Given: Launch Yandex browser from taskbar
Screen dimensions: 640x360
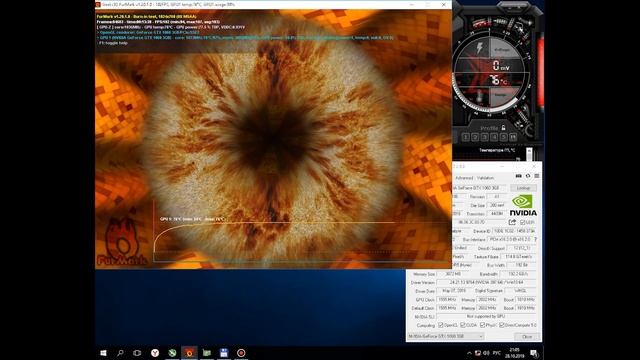Looking at the screenshot, I should [x=155, y=353].
